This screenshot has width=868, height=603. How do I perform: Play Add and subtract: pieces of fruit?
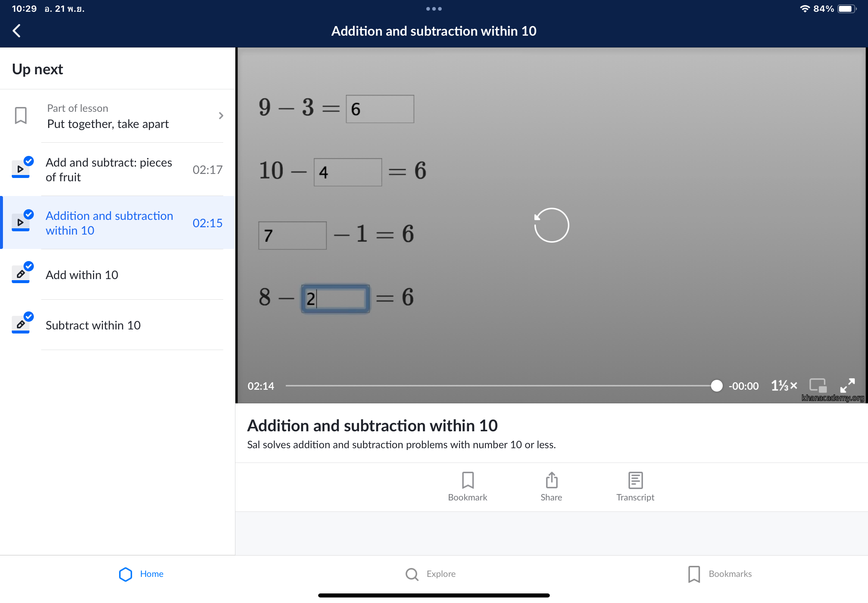click(x=109, y=169)
